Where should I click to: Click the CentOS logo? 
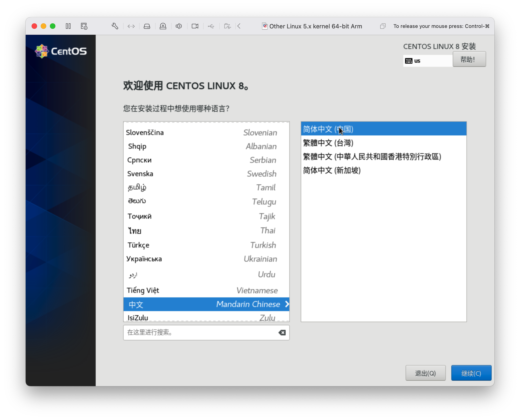pyautogui.click(x=61, y=51)
